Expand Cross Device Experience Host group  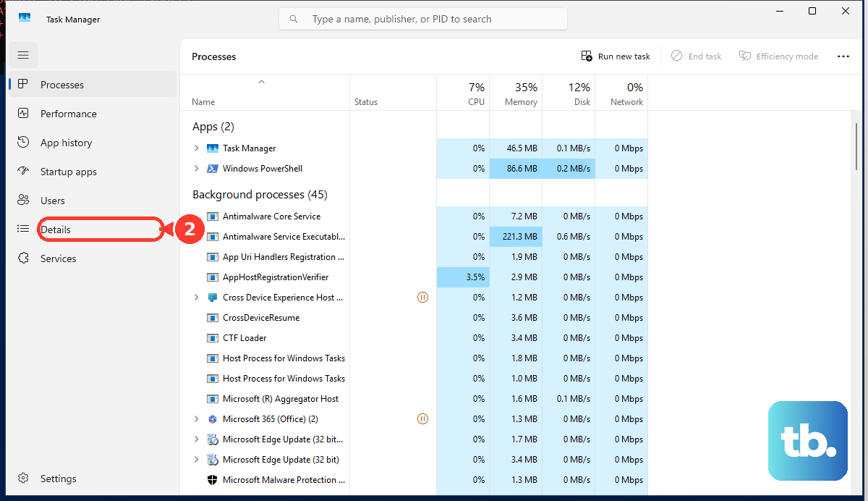[x=196, y=298]
